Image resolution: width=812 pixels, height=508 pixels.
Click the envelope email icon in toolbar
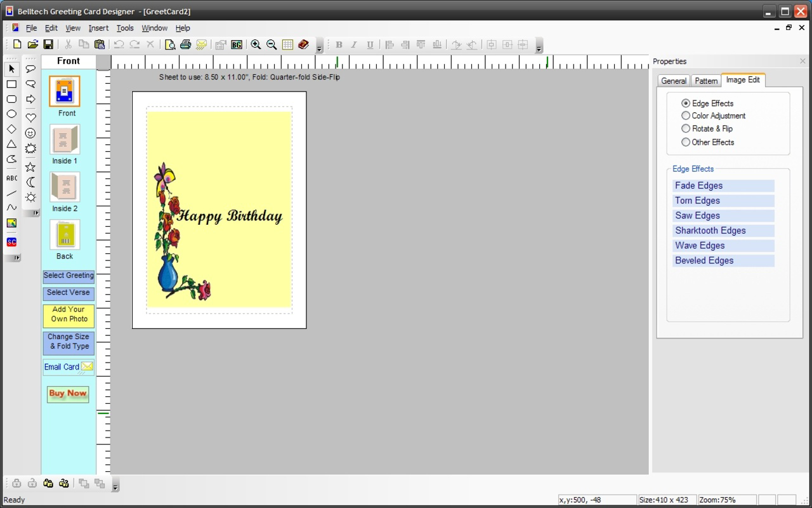click(x=201, y=44)
